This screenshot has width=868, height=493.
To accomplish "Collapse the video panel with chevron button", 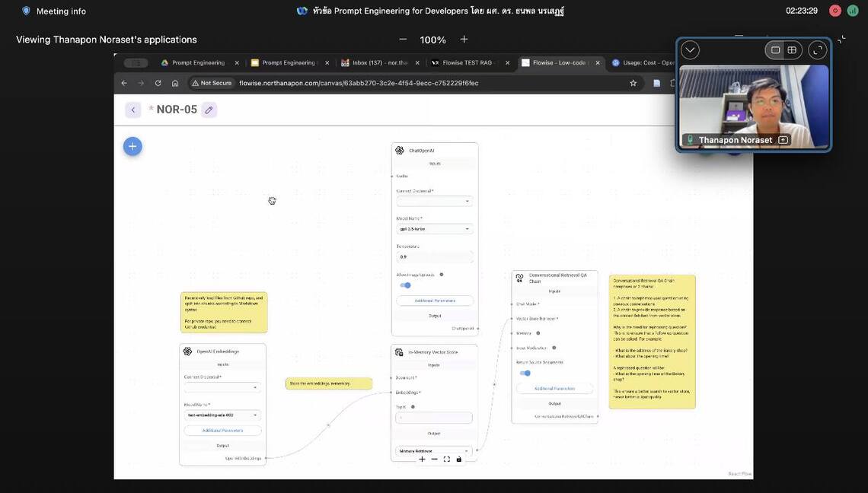I will [690, 50].
